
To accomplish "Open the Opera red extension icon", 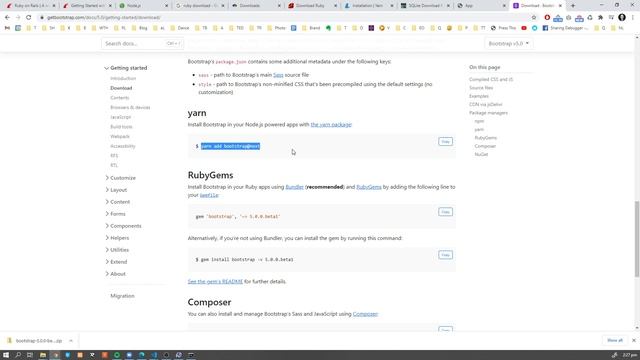I will click(547, 18).
